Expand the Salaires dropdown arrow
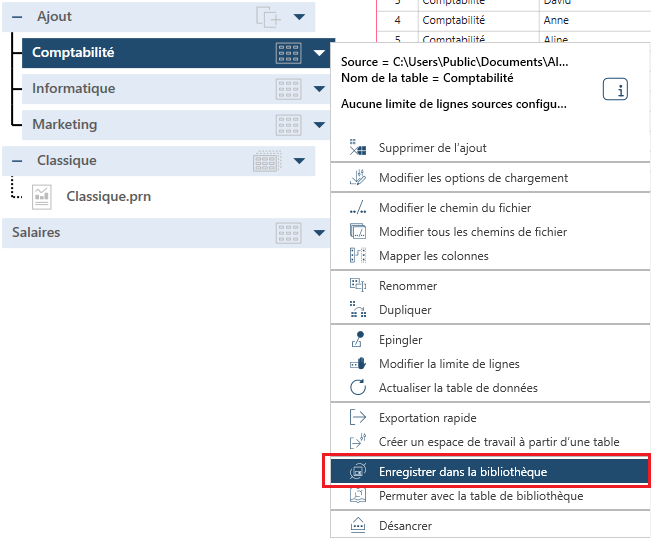 [319, 233]
